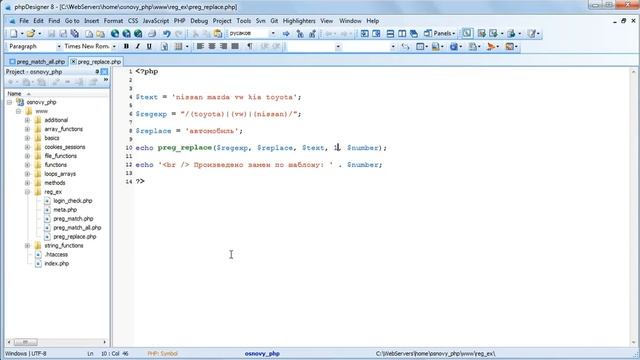
Task: Click the Justify alignment icon
Action: pos(235,47)
